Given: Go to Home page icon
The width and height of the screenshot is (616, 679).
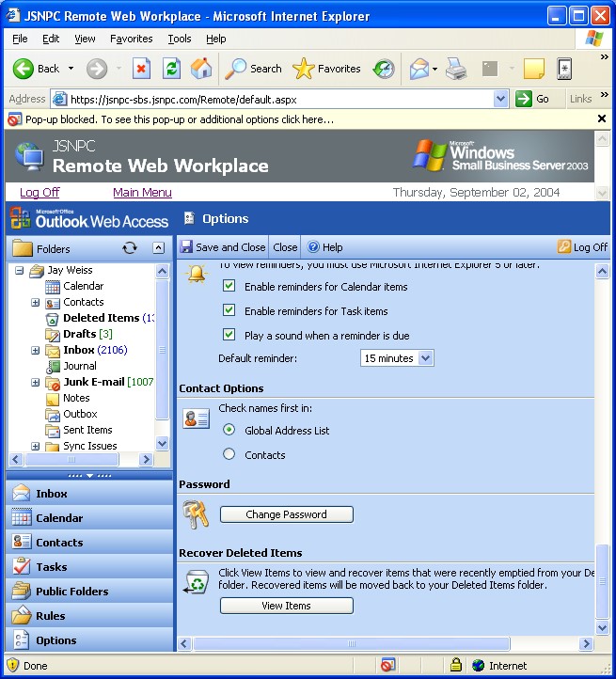Looking at the screenshot, I should pos(201,69).
